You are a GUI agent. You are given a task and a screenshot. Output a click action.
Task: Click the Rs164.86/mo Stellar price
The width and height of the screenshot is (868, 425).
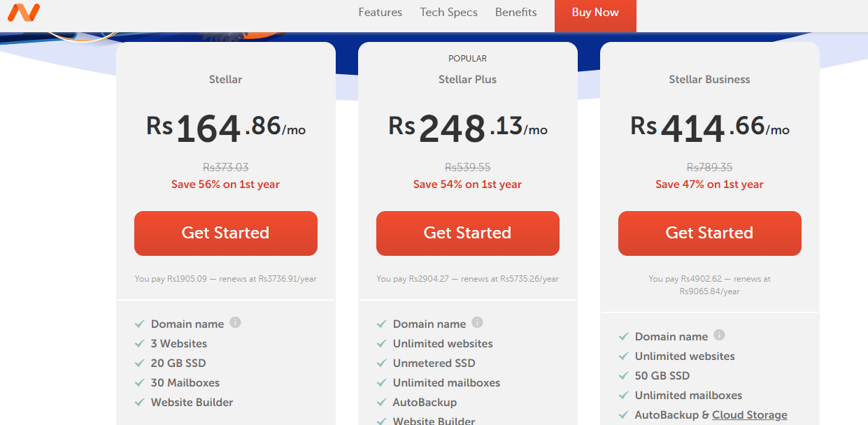225,129
